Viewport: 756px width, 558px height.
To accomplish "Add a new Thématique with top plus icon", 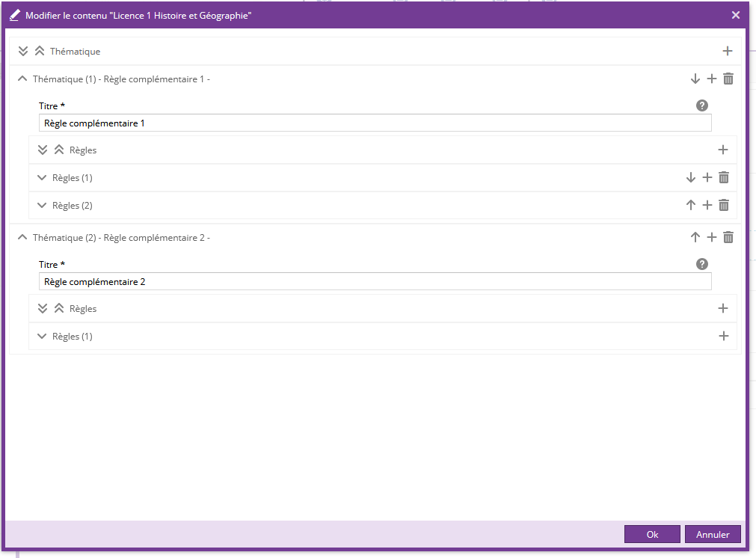I will coord(728,51).
